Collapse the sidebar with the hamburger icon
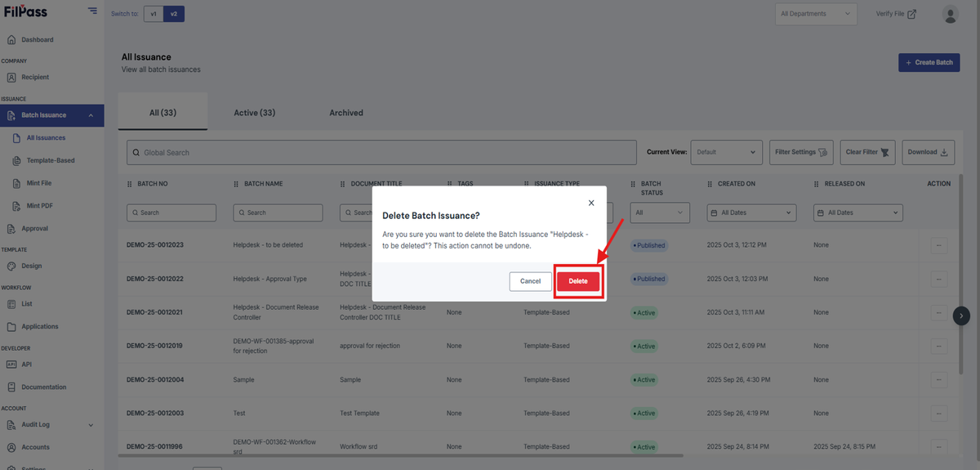The height and width of the screenshot is (470, 980). [x=92, y=11]
